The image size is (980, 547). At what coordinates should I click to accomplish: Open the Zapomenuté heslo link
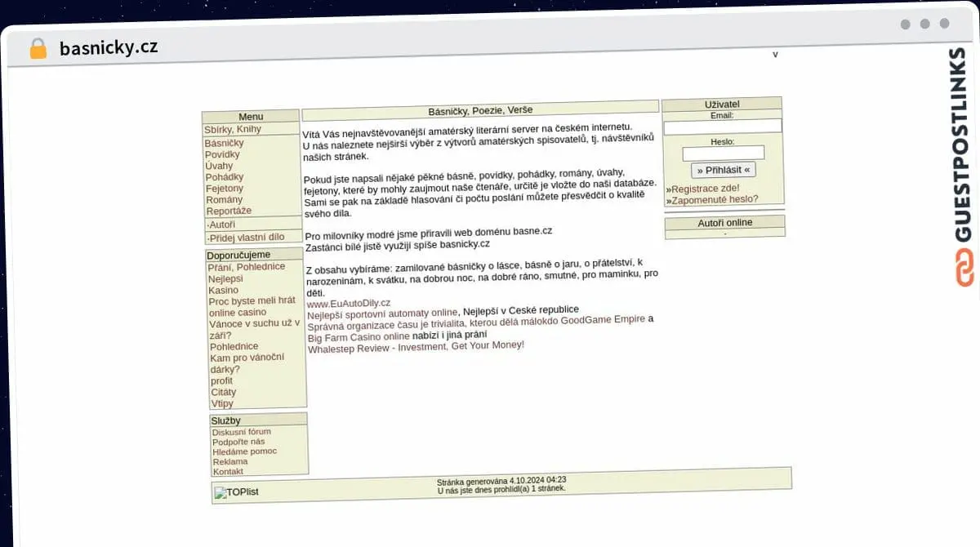712,199
